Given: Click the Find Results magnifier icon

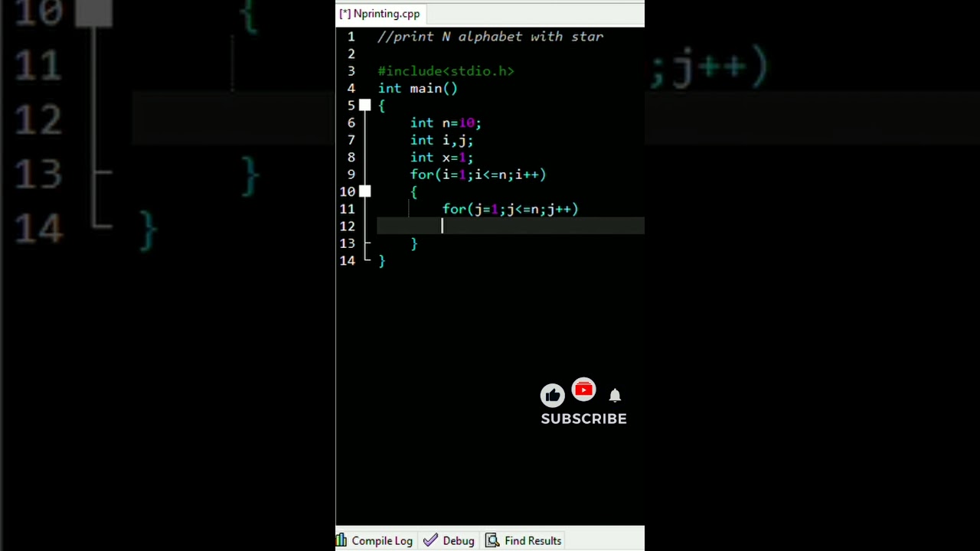Looking at the screenshot, I should point(492,540).
